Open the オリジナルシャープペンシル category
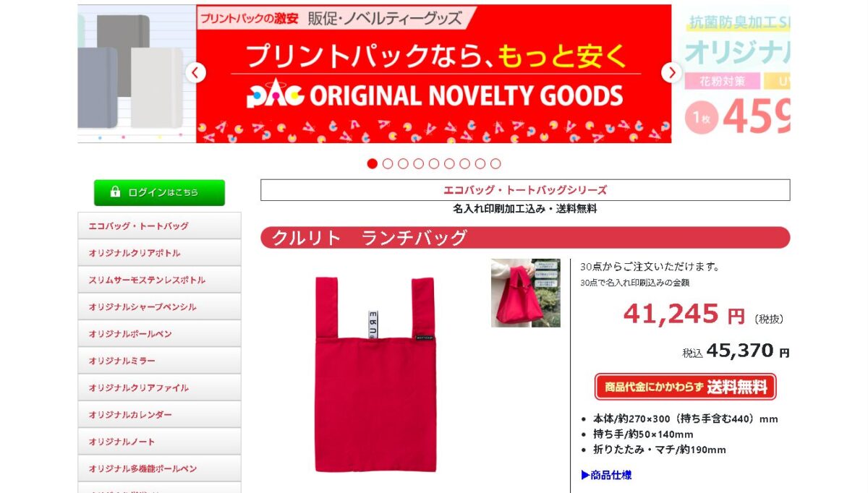The image size is (868, 493). pos(159,306)
